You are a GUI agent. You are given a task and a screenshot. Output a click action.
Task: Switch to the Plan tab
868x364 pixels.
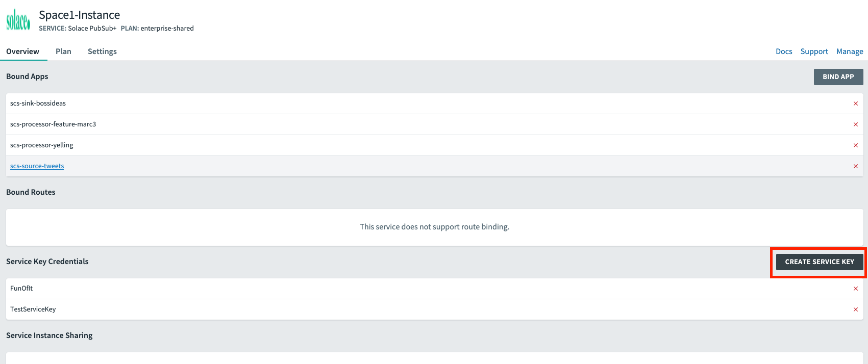pyautogui.click(x=63, y=51)
